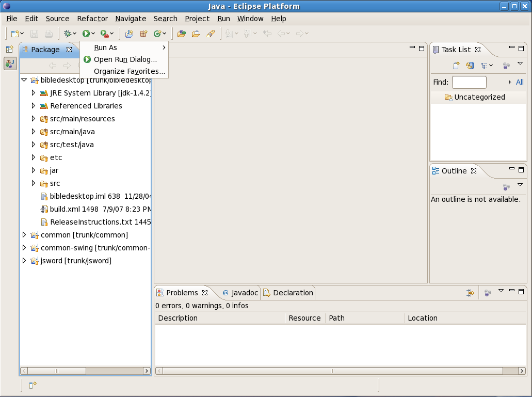Toggle Focus on Workweek in Task List

click(506, 66)
